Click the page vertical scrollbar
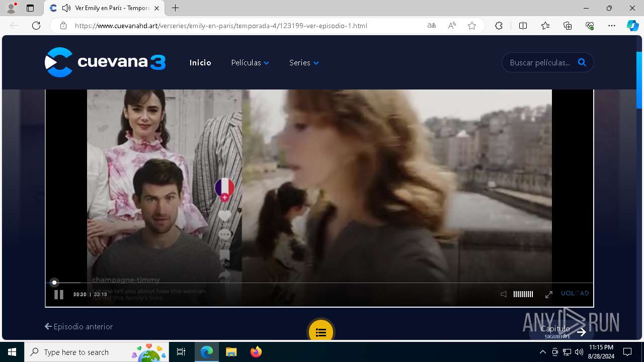The width and height of the screenshot is (644, 362). point(639,80)
